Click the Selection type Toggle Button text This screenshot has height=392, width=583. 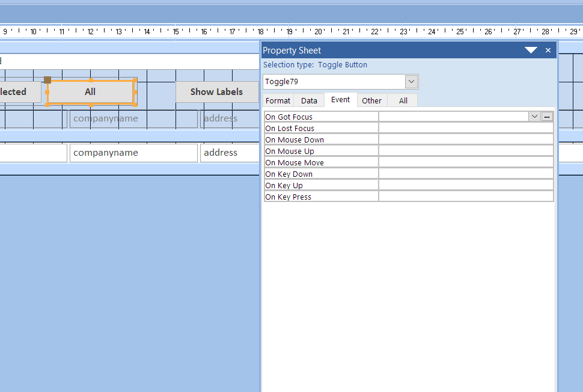pos(316,65)
